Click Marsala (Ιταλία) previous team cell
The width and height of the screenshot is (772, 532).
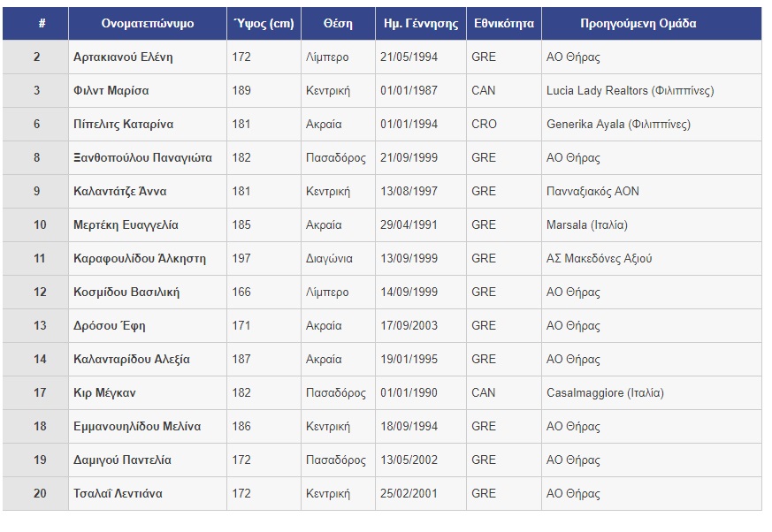[x=652, y=224]
